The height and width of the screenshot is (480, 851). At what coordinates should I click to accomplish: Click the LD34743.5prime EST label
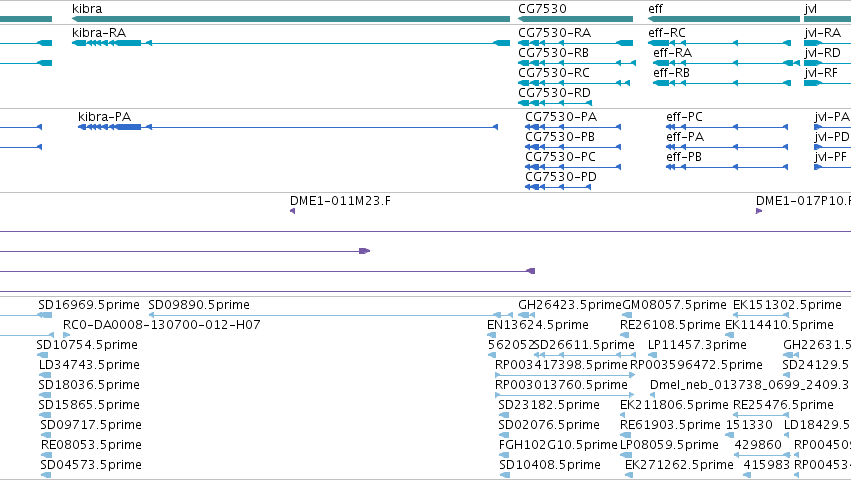click(x=90, y=365)
